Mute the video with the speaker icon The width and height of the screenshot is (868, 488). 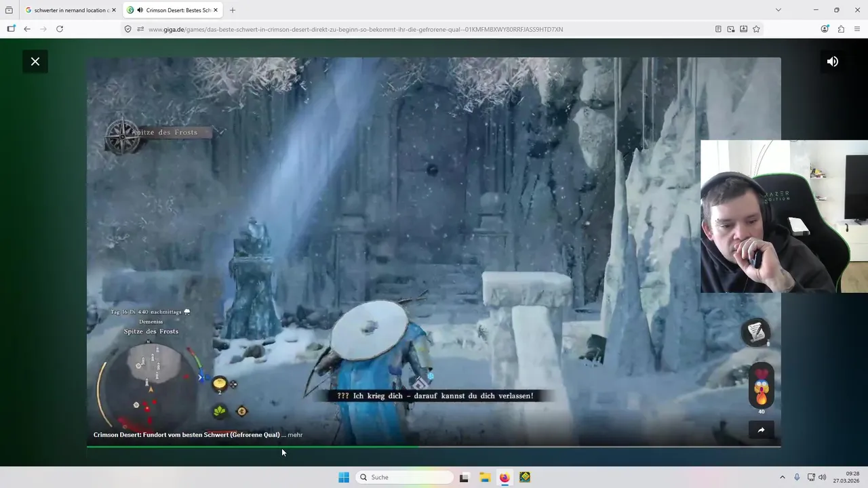click(x=833, y=62)
